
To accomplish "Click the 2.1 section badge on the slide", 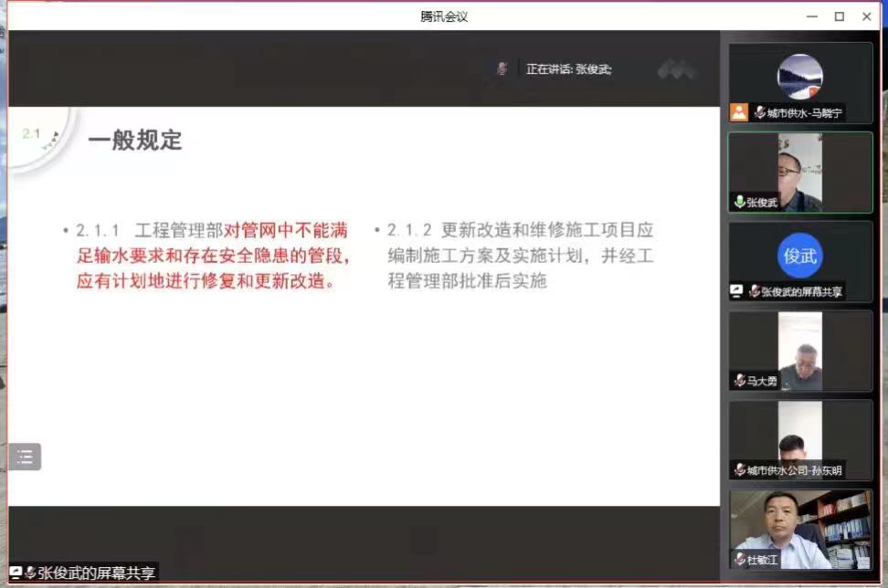I will pos(32,134).
